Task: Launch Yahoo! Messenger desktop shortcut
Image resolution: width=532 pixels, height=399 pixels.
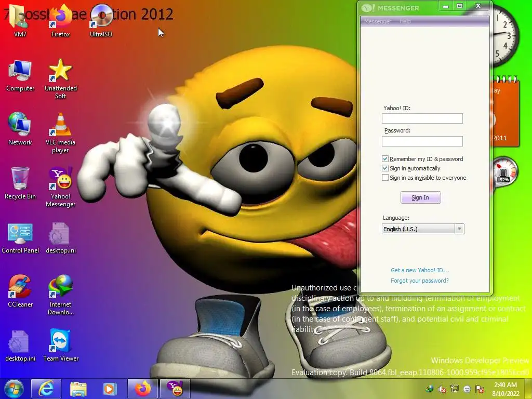Action: [60, 187]
